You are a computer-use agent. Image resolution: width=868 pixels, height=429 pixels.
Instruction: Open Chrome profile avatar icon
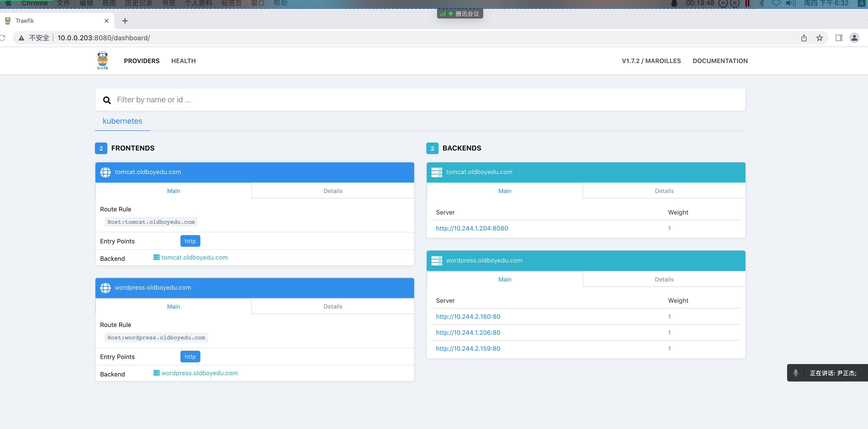point(854,38)
